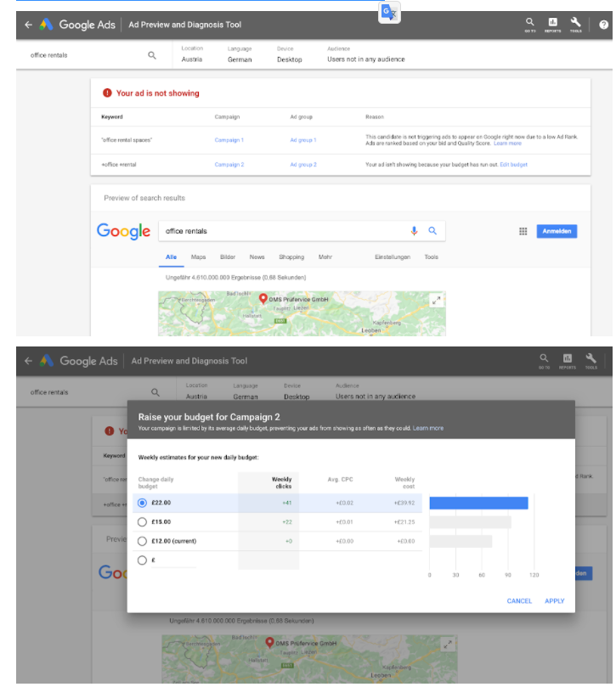Open the Ad group 1 link
The height and width of the screenshot is (687, 616).
pyautogui.click(x=303, y=140)
